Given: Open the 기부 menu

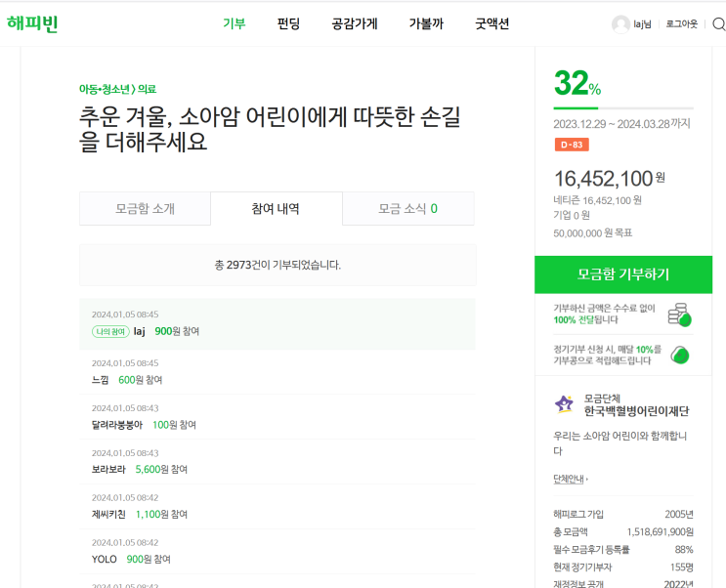Looking at the screenshot, I should click(235, 23).
